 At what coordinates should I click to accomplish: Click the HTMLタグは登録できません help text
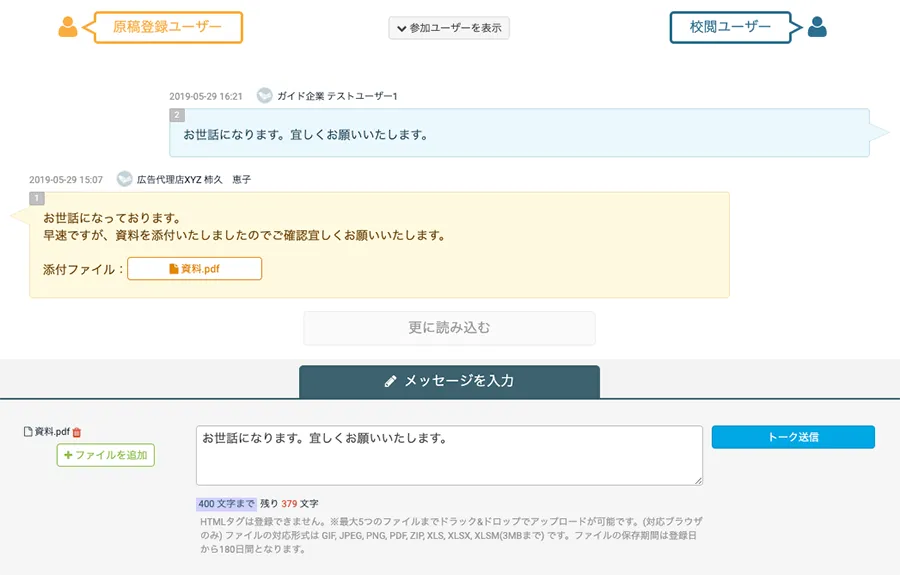click(x=451, y=535)
